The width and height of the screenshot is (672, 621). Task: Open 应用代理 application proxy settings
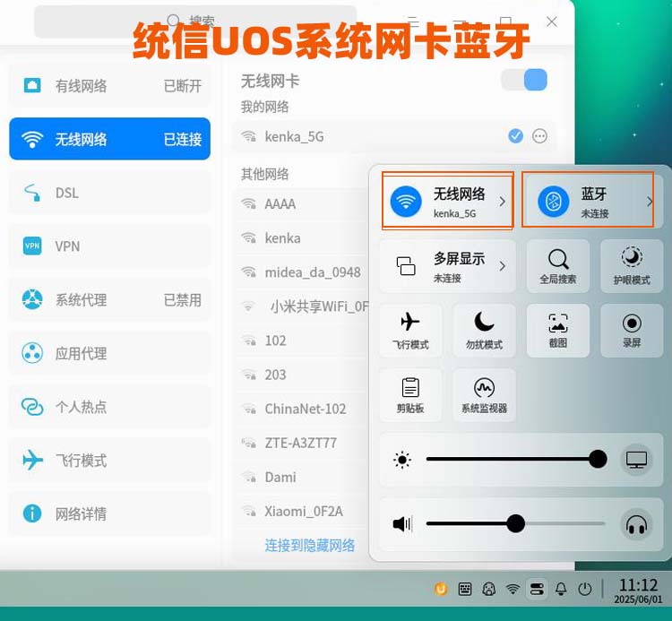pos(109,353)
